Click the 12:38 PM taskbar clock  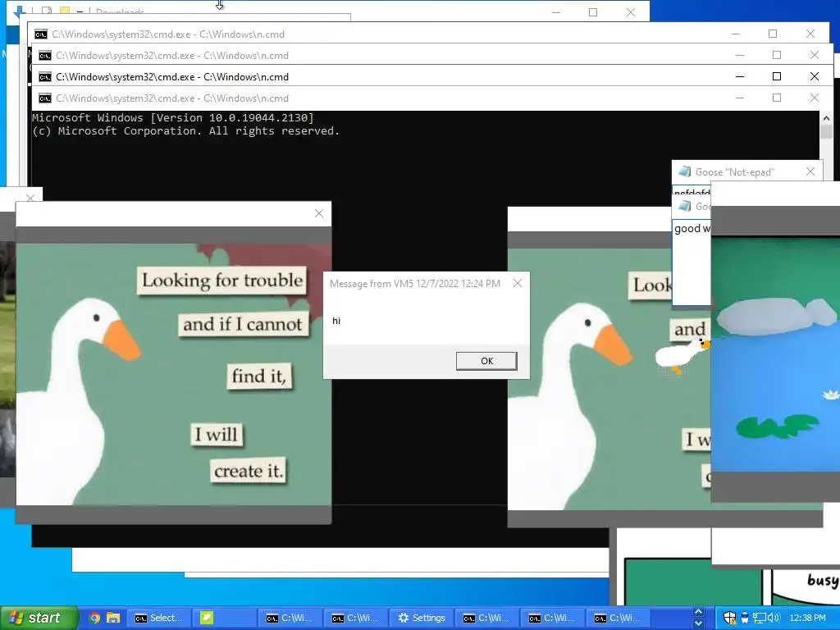(x=808, y=619)
